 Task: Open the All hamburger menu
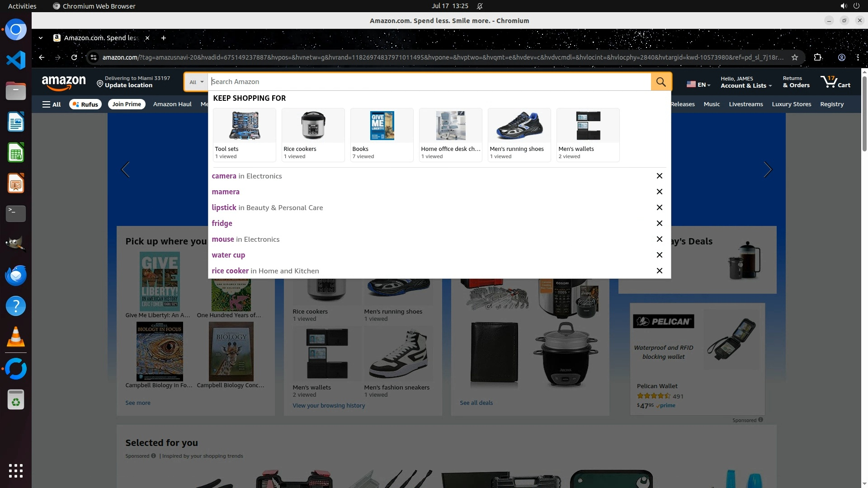coord(52,104)
